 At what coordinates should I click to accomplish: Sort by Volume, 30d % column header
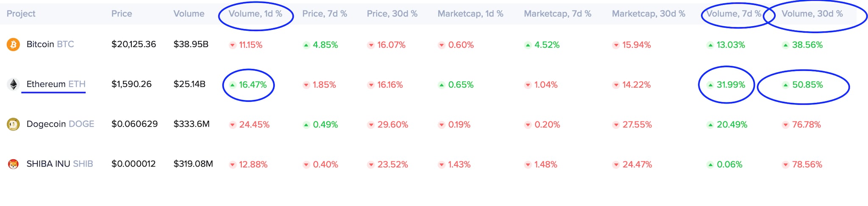(x=812, y=14)
